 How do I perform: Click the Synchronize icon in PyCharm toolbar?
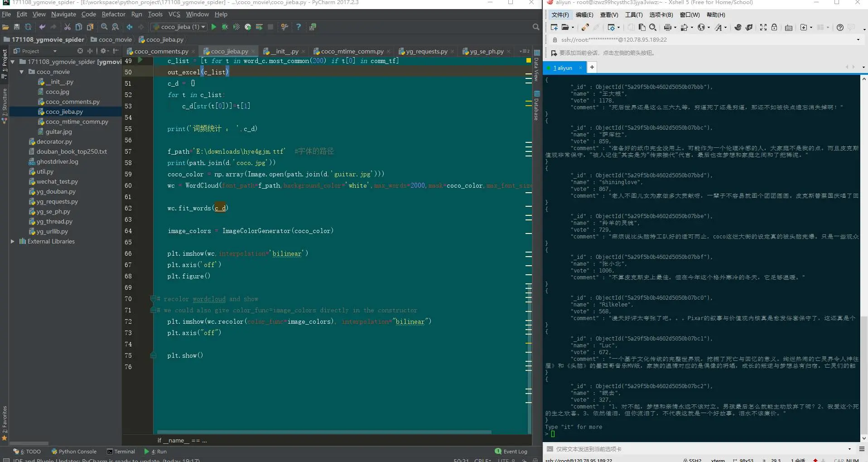tap(28, 27)
